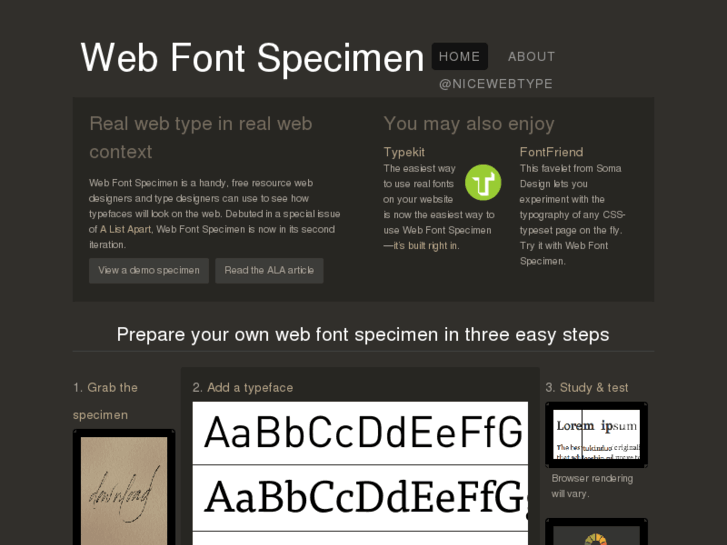Screen dimensions: 727x545
Task: Click the Web Font Specimen site title
Action: pyautogui.click(x=252, y=58)
